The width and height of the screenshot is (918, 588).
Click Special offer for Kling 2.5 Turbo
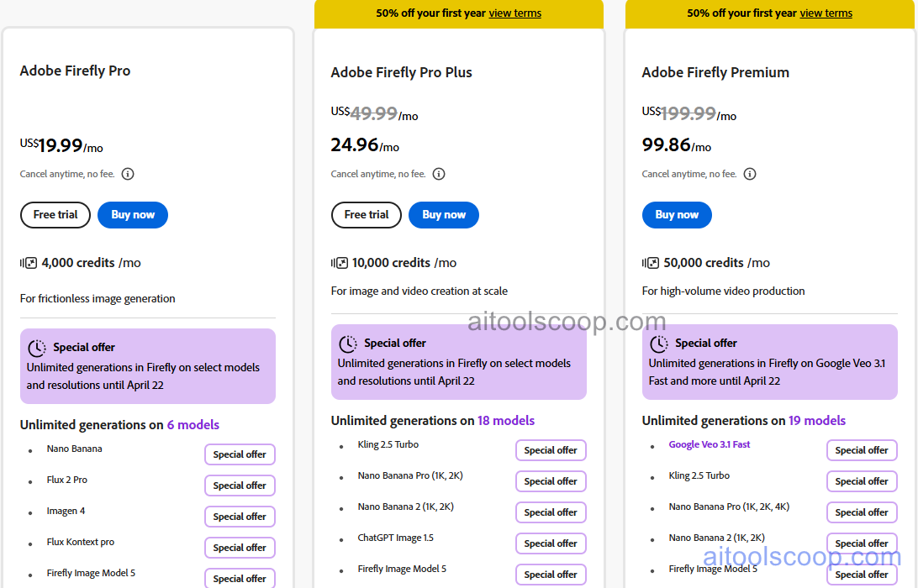point(551,450)
